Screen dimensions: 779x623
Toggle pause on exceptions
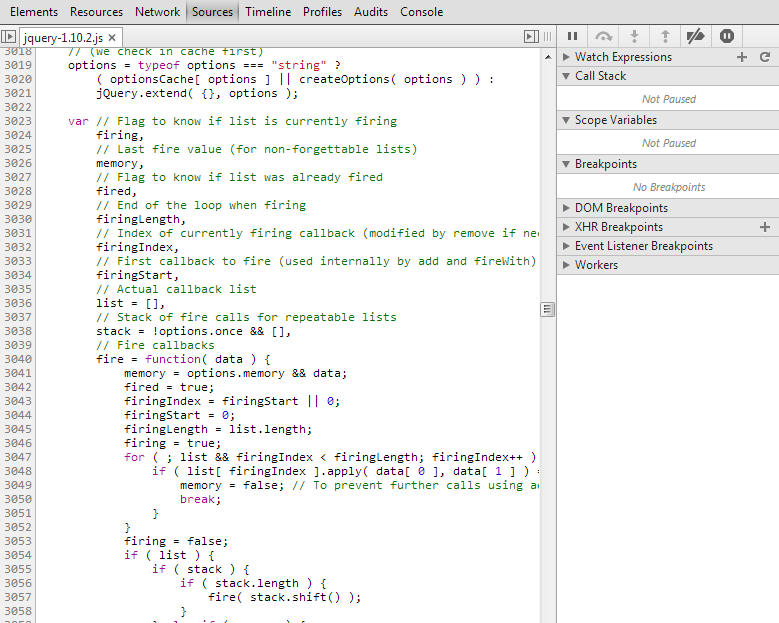click(727, 36)
